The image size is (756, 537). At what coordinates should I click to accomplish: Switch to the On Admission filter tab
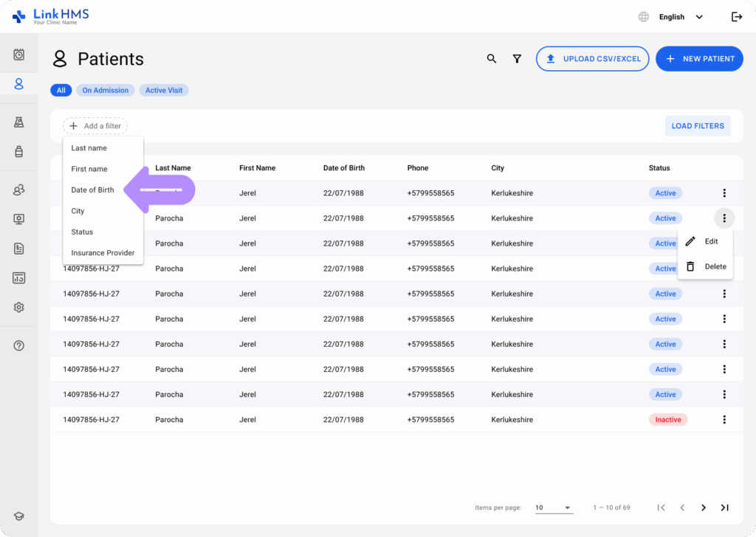pyautogui.click(x=105, y=89)
